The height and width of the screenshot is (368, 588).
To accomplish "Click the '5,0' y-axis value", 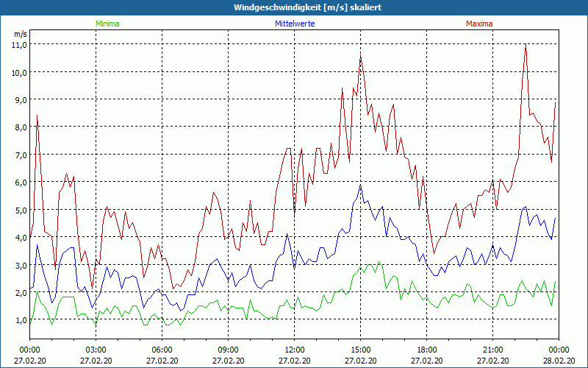I will (21, 210).
